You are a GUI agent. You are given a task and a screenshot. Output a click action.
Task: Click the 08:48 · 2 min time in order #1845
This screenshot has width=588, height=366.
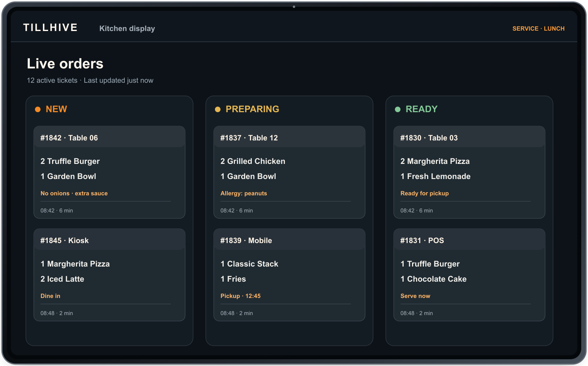57,313
